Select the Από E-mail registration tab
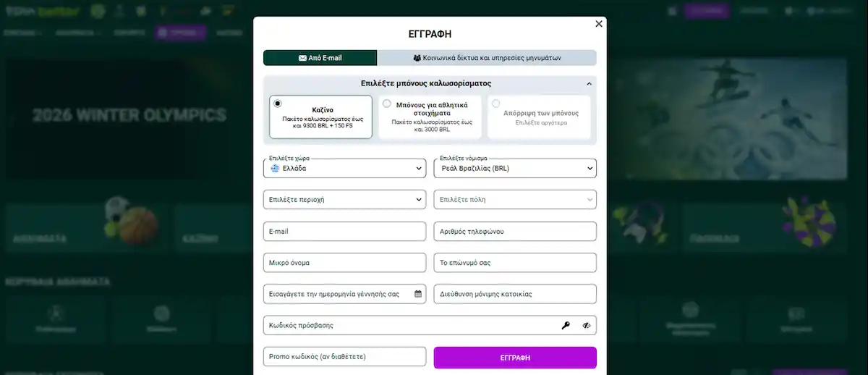 320,58
